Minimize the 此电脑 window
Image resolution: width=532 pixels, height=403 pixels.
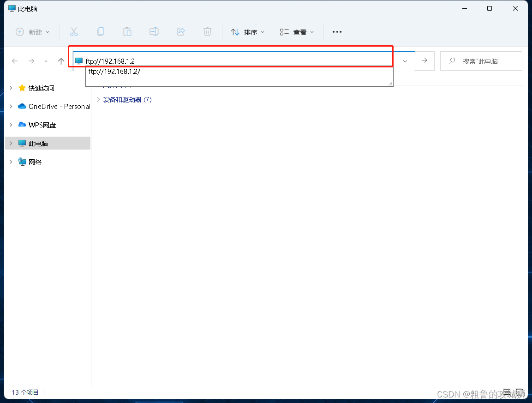tap(465, 8)
